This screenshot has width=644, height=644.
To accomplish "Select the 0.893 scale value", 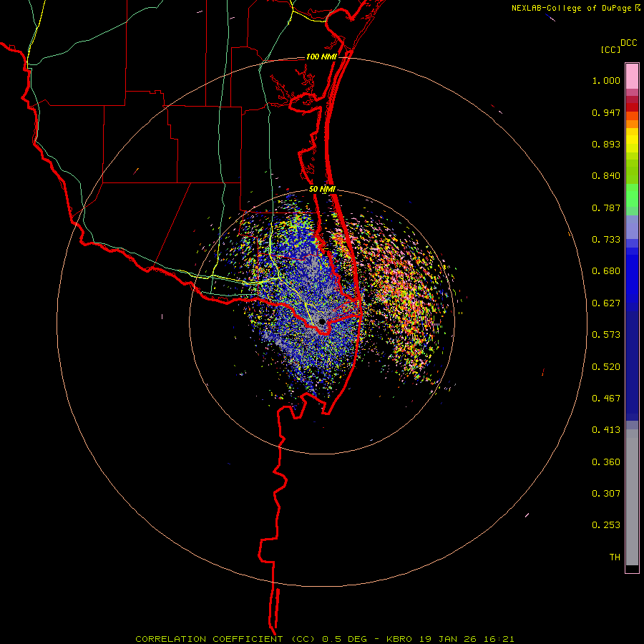I will coord(606,144).
